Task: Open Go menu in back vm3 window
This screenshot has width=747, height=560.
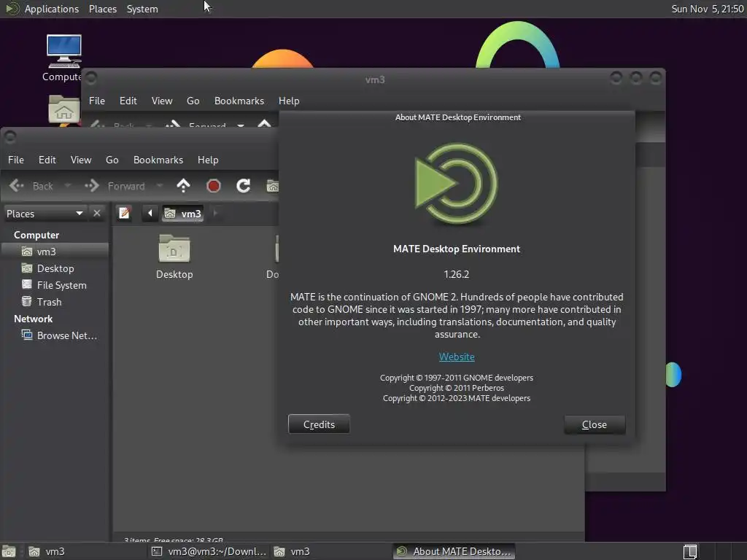Action: [x=193, y=101]
